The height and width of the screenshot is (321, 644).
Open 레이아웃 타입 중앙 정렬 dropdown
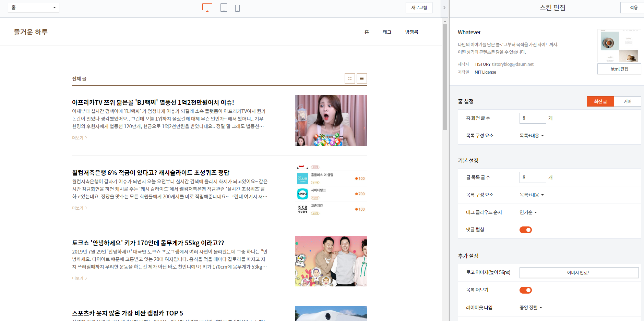click(x=530, y=308)
